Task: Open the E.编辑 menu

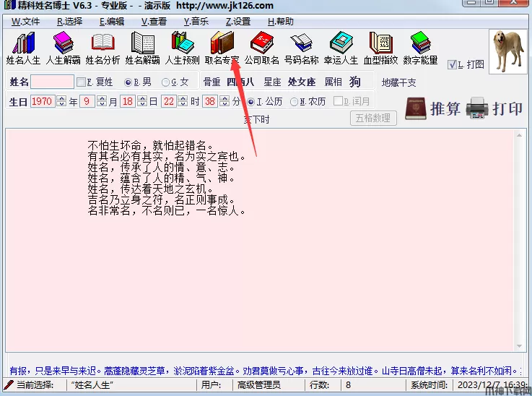Action: pyautogui.click(x=112, y=22)
